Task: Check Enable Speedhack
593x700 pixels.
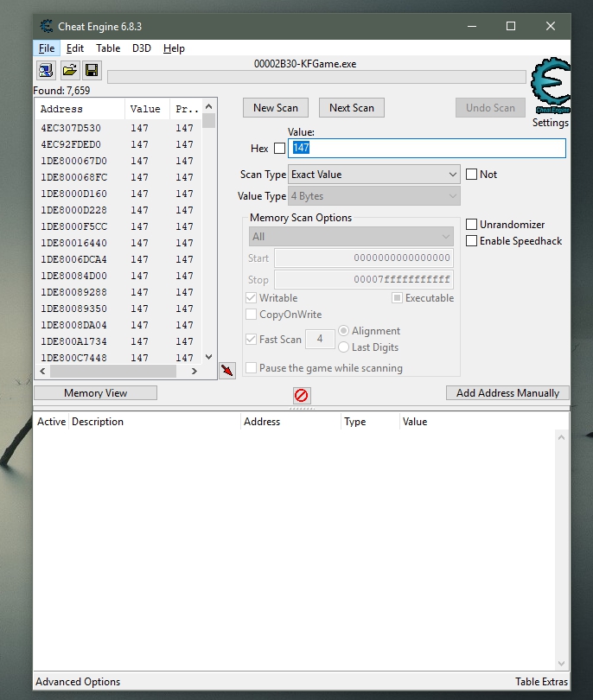Action: 471,240
